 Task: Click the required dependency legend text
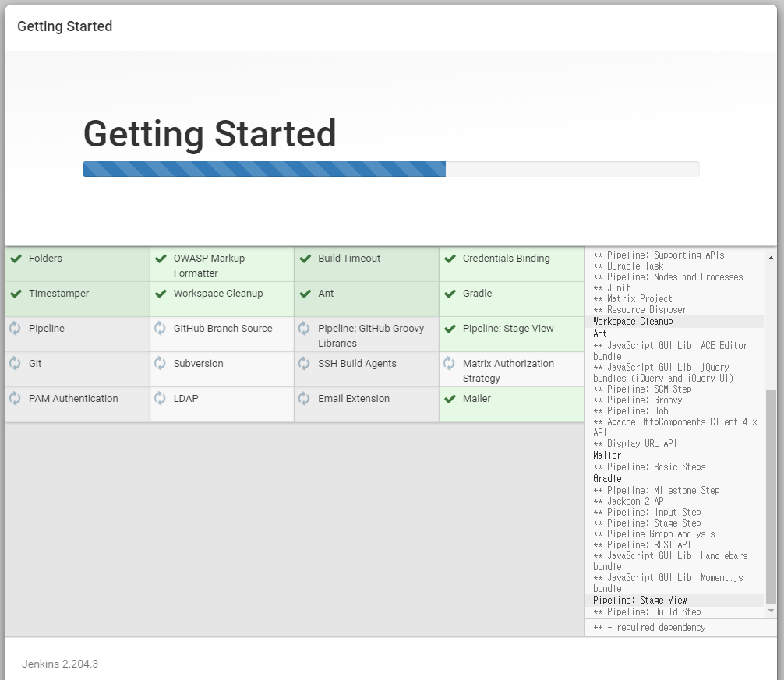[649, 628]
